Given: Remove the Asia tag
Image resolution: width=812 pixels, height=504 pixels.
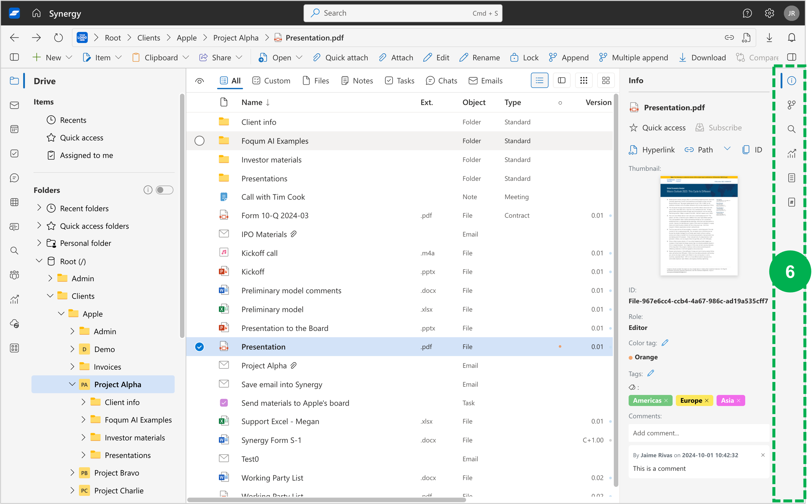Looking at the screenshot, I should 738,400.
